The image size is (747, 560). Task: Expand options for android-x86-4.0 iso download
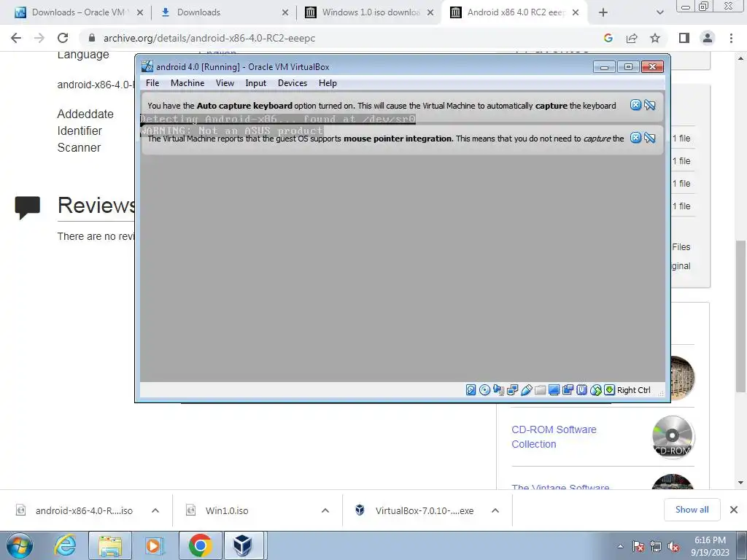[x=155, y=510]
